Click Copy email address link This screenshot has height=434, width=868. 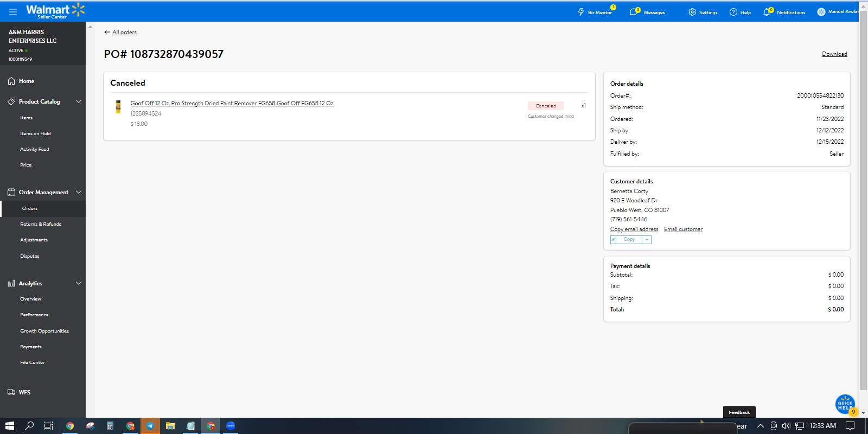(634, 229)
